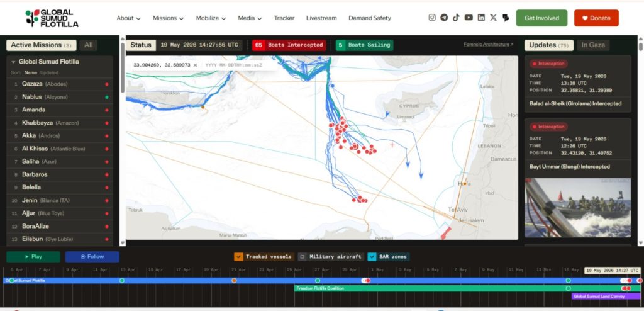Click the Status label
Viewport: 644px width, 311px height.
141,45
